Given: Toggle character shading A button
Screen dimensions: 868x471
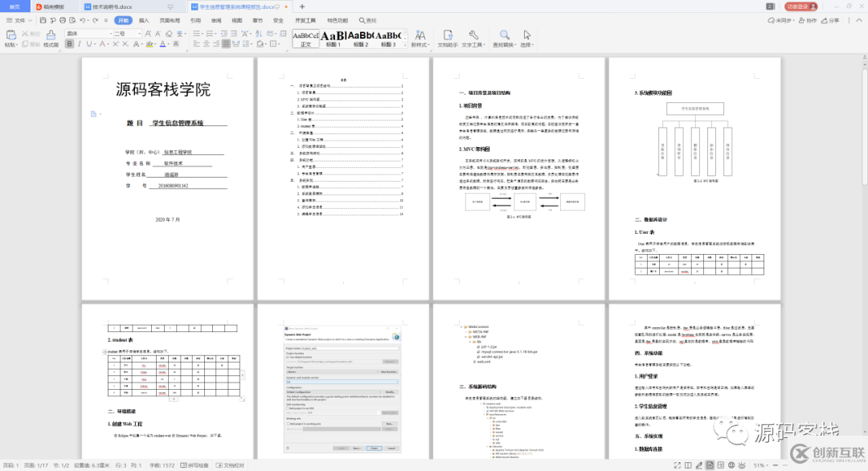Looking at the screenshot, I should (175, 43).
